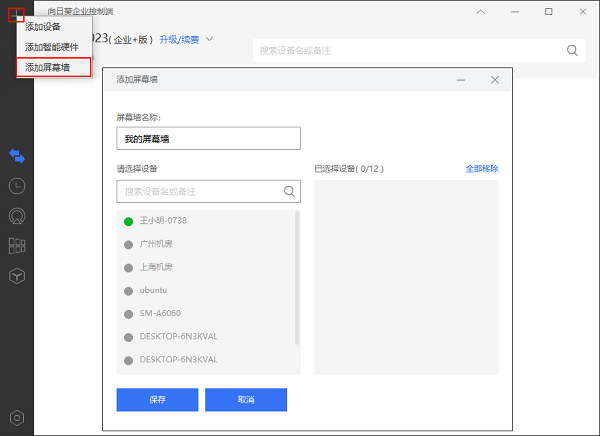
Task: Click the 保存 button
Action: 157,399
